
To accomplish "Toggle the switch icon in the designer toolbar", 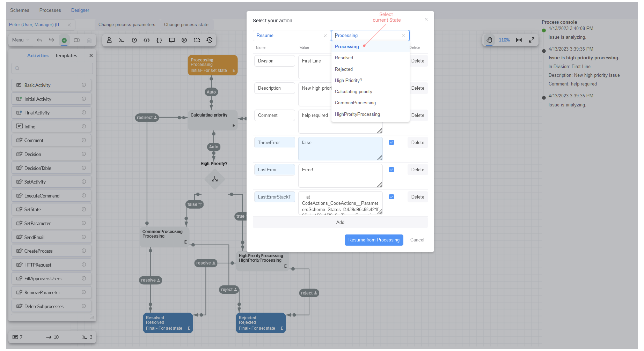I will click(77, 40).
